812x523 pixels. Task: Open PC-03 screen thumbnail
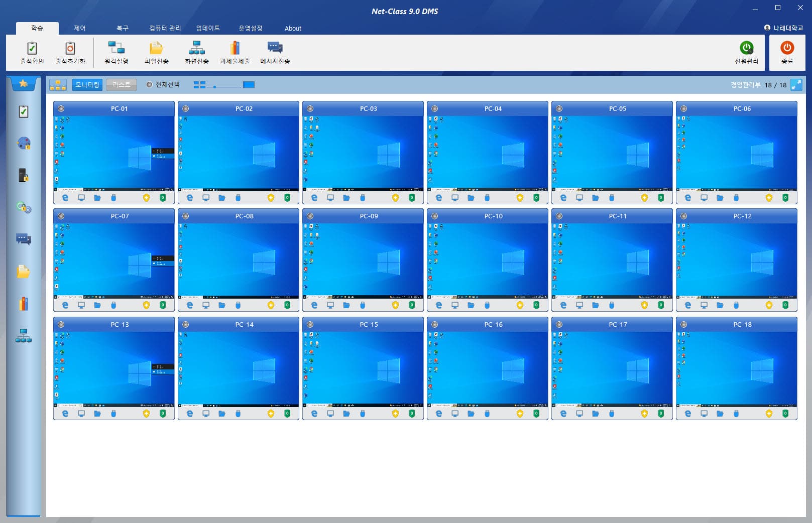tap(363, 154)
